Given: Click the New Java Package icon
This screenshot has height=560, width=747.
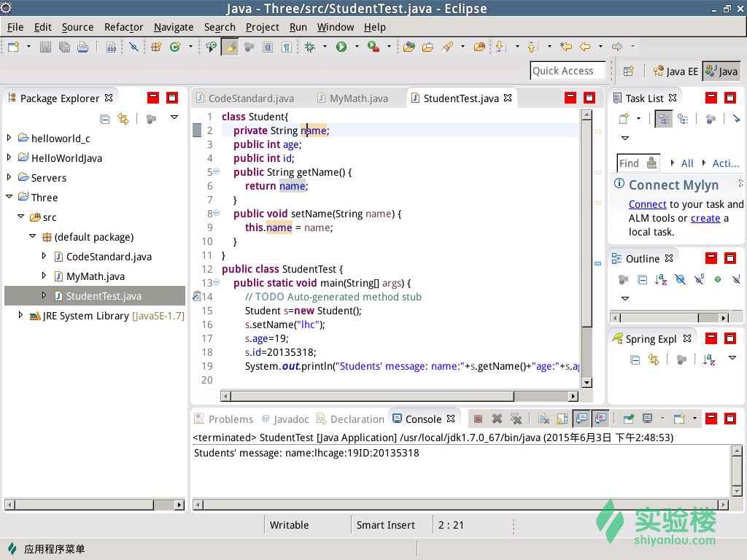Looking at the screenshot, I should point(156,47).
